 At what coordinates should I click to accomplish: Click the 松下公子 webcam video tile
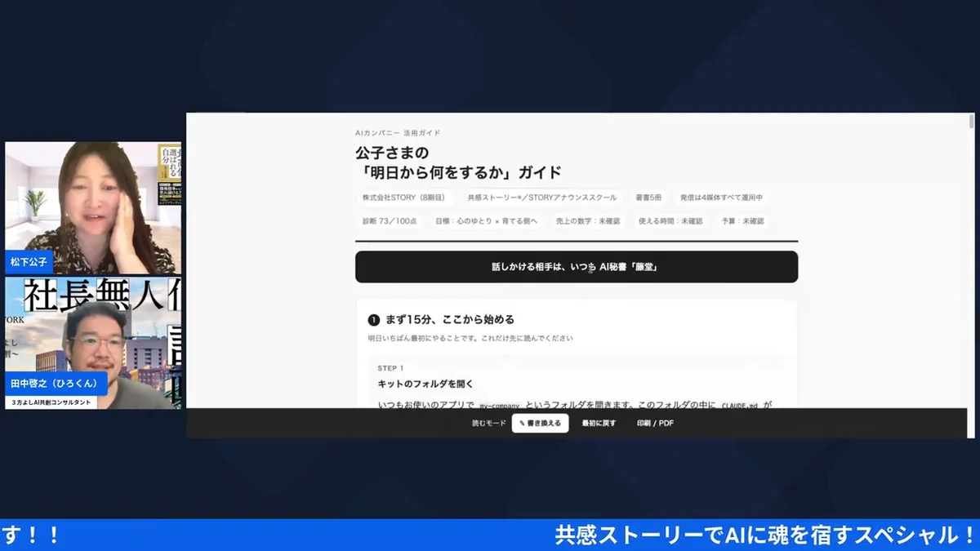(x=93, y=208)
